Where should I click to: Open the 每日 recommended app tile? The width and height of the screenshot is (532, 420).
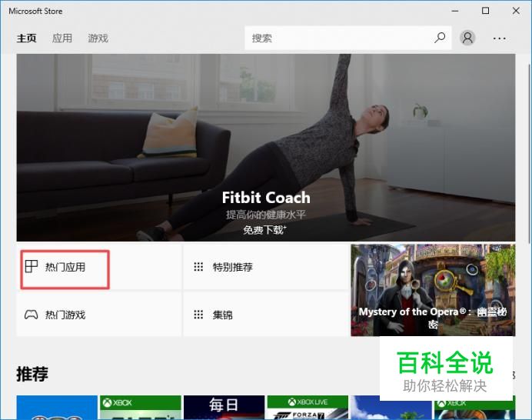(x=224, y=408)
